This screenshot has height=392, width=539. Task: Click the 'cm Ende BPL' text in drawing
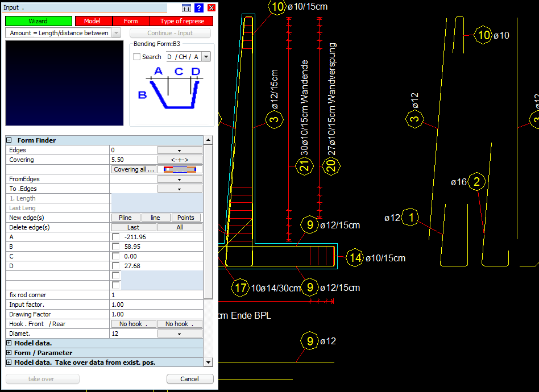[244, 315]
